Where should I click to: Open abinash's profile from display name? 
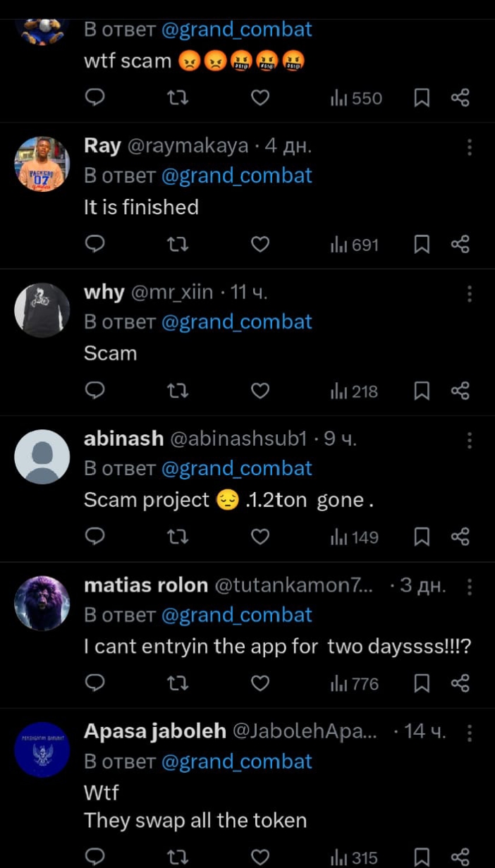tap(123, 439)
